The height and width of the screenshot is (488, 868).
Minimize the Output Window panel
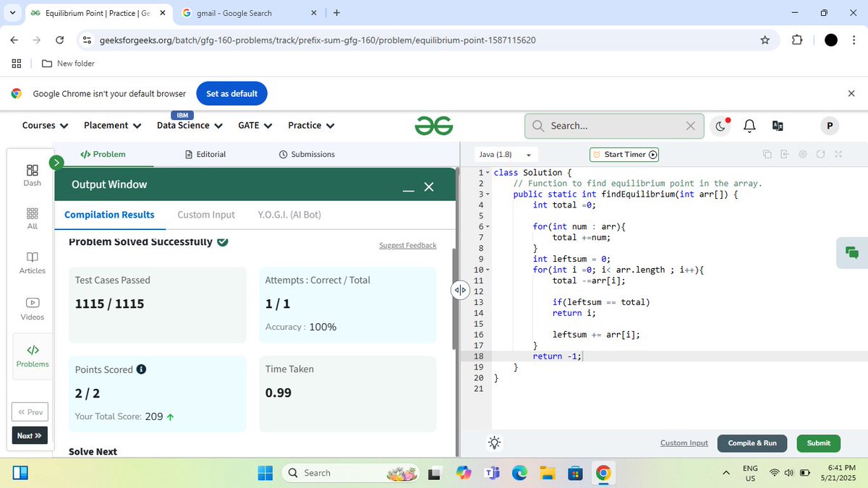409,189
